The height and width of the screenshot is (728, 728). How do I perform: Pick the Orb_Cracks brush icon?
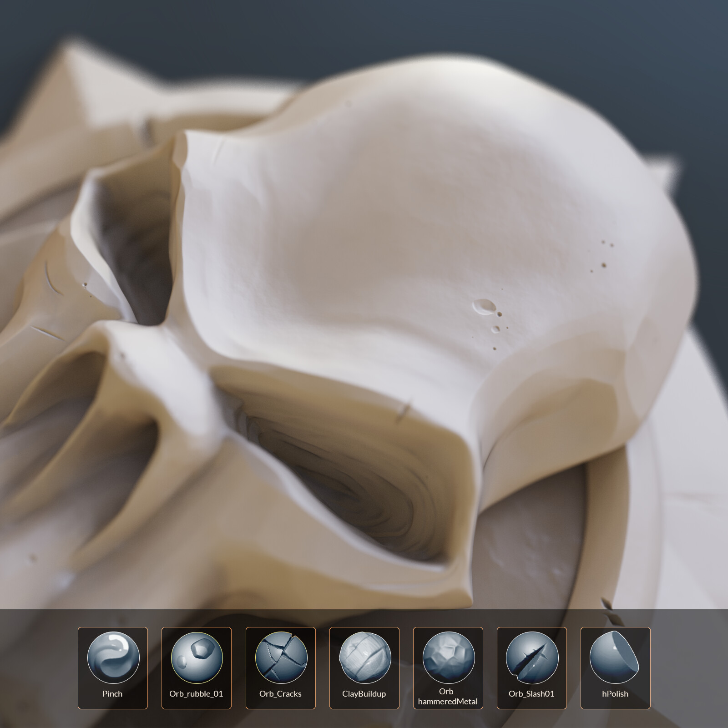tap(281, 657)
